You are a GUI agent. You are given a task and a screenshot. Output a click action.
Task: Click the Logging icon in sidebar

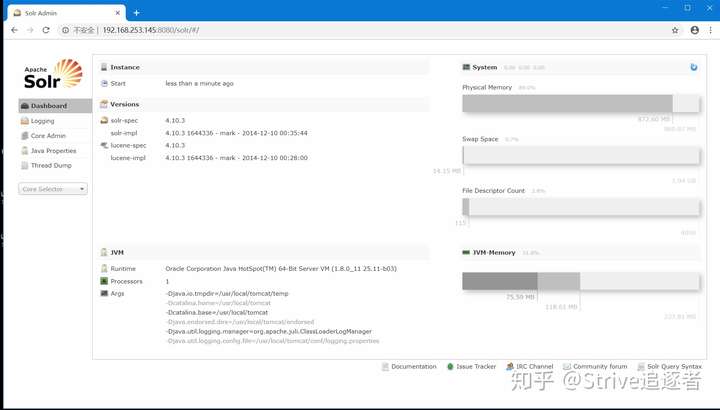[25, 121]
